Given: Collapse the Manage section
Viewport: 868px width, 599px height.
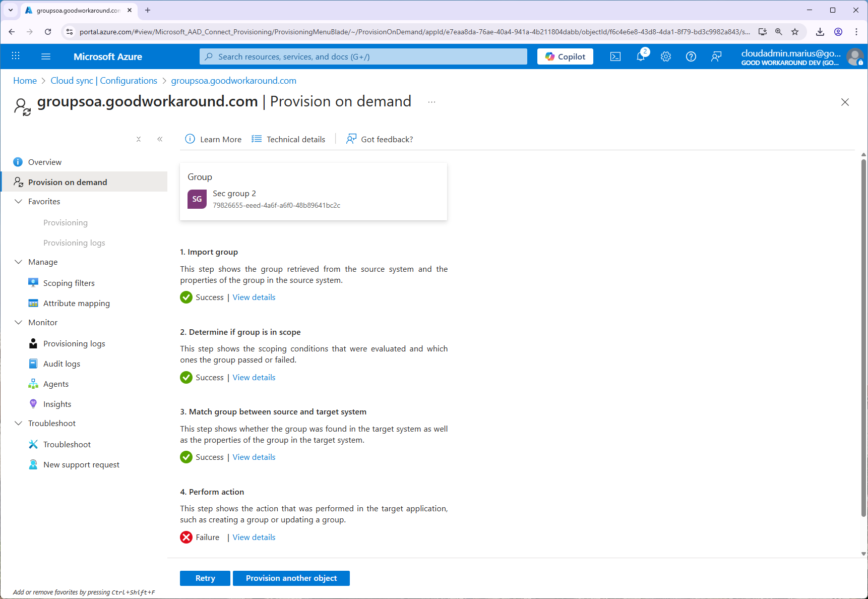Looking at the screenshot, I should (x=19, y=262).
